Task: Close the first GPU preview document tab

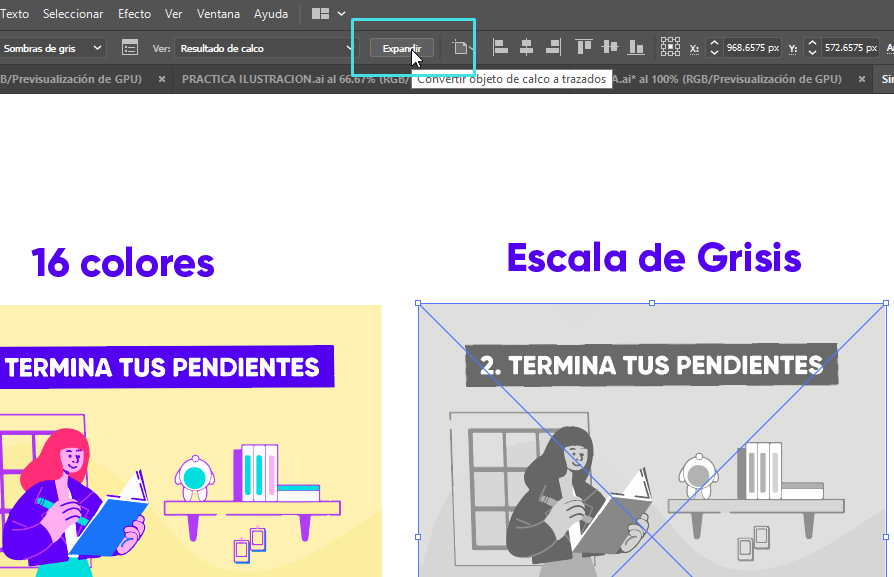Action: click(162, 79)
